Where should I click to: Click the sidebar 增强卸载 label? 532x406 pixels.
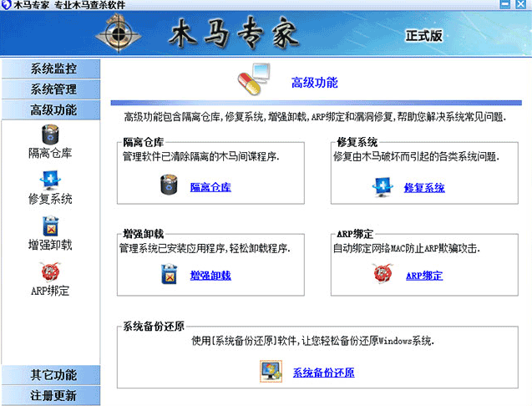[50, 245]
